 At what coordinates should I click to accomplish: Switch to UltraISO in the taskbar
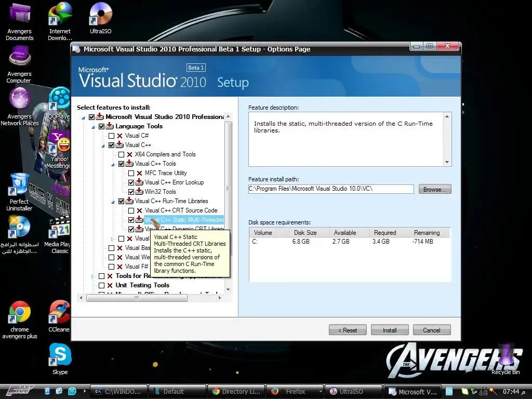click(x=353, y=391)
